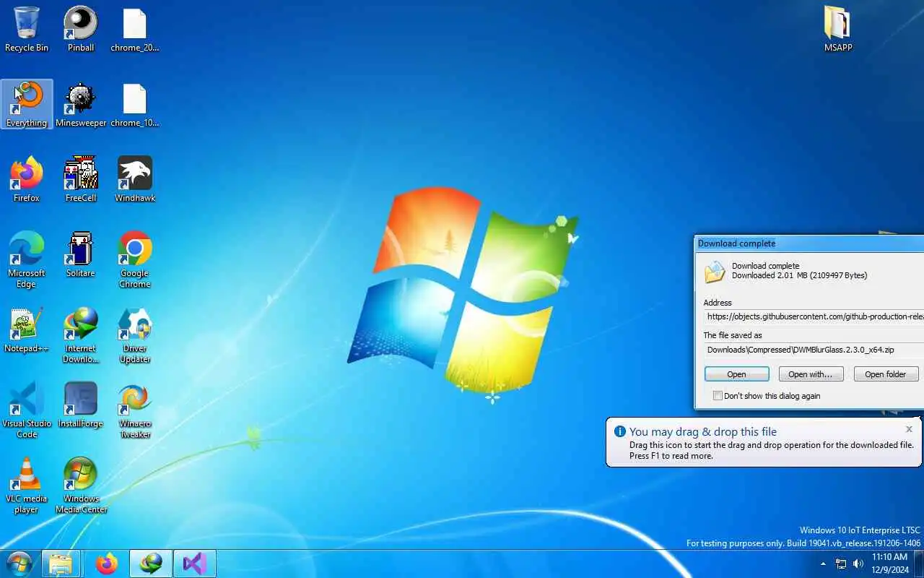Select the Everything search shortcut

pos(27,104)
